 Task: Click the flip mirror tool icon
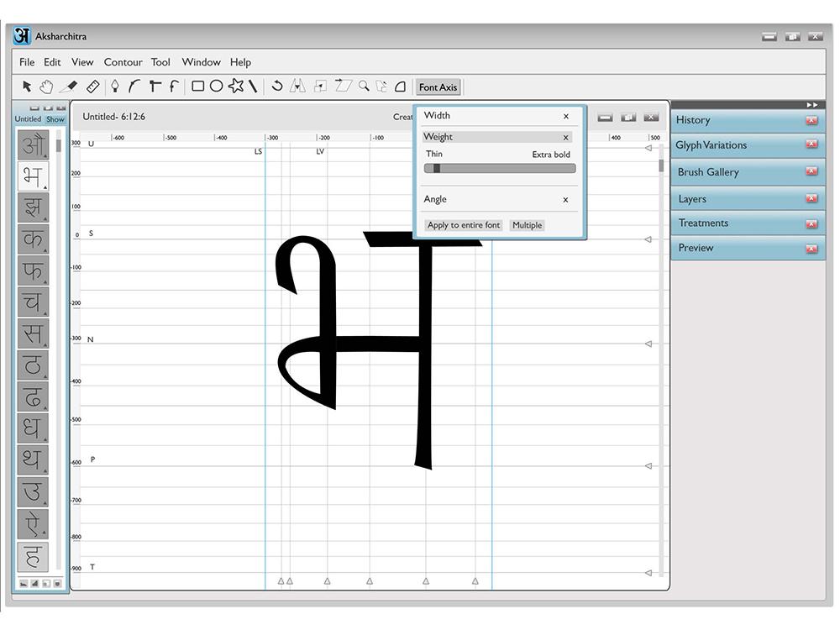298,87
